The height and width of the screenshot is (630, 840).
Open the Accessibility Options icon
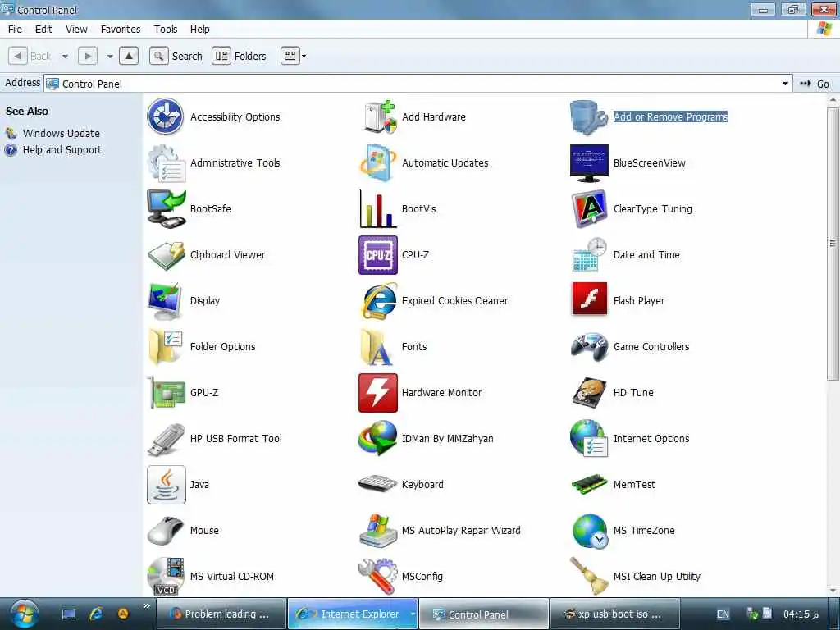click(166, 116)
